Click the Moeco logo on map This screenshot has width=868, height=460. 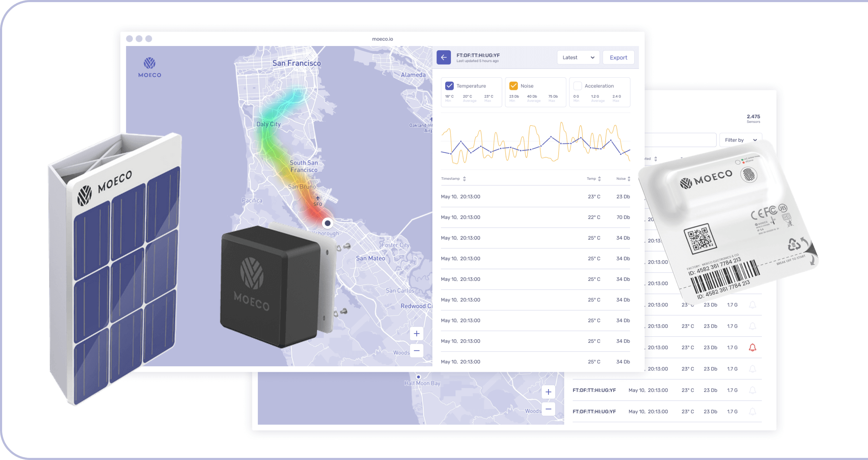coord(150,67)
